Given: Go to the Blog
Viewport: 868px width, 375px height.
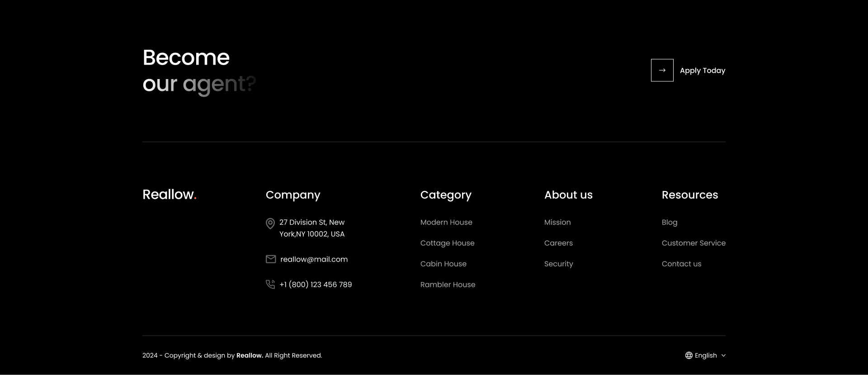Looking at the screenshot, I should 669,222.
